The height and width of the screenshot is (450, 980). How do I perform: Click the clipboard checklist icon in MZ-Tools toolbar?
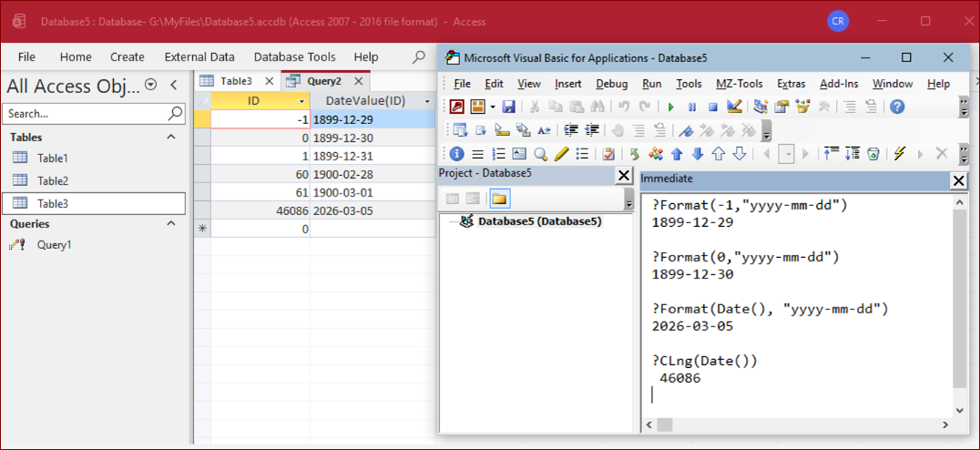[x=608, y=153]
